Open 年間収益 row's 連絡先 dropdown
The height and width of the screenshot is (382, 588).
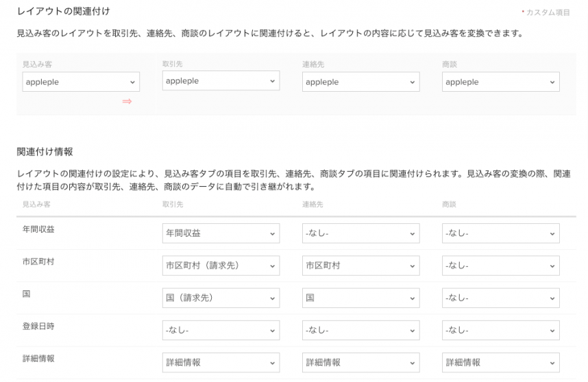click(x=360, y=233)
